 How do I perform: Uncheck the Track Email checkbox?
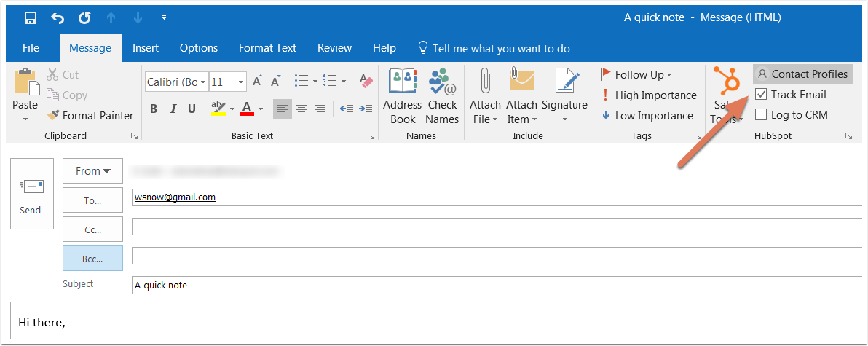pos(761,94)
